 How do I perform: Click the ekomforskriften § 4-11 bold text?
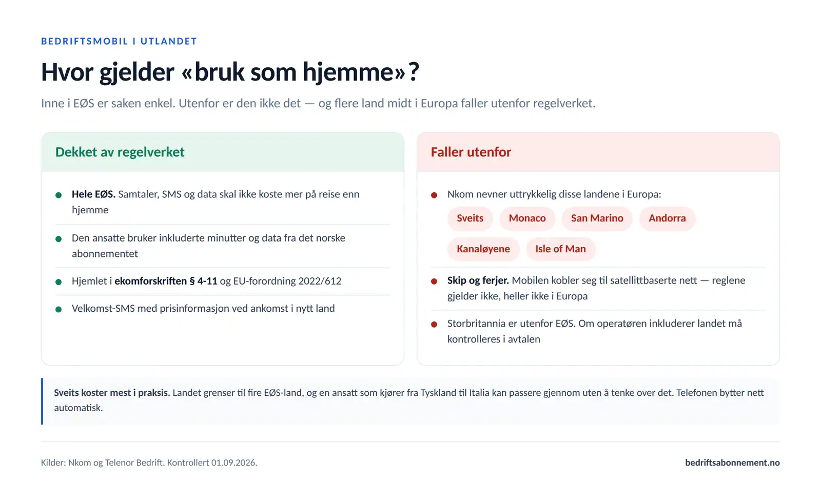(x=166, y=281)
